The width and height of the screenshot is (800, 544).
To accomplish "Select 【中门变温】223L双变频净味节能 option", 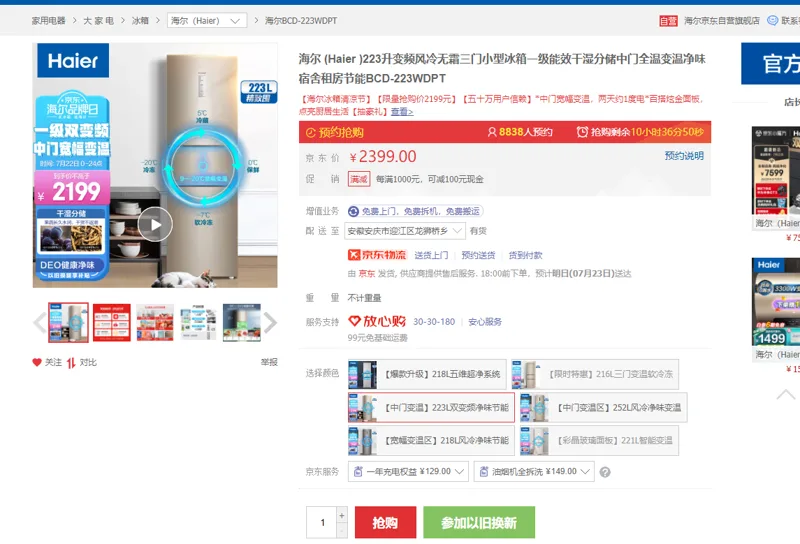I will point(431,407).
